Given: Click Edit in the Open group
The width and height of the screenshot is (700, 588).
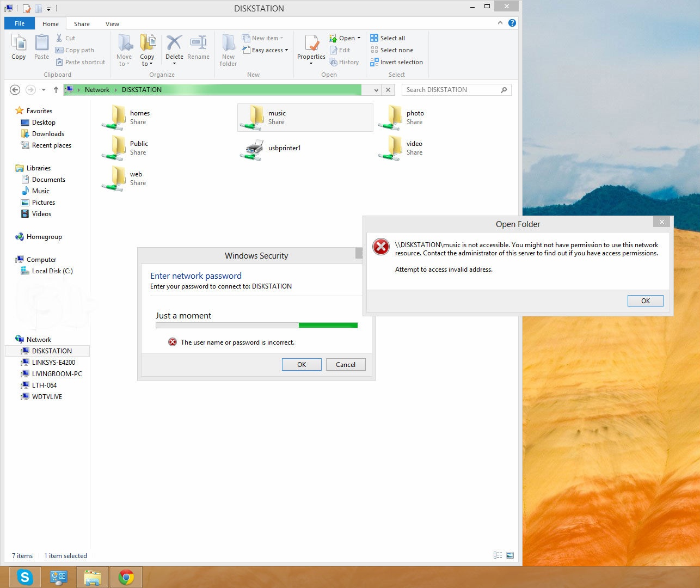Looking at the screenshot, I should [340, 50].
